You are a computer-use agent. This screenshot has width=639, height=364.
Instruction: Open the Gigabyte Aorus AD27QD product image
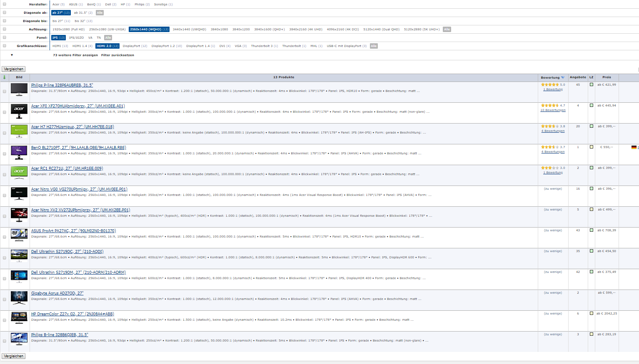click(19, 297)
